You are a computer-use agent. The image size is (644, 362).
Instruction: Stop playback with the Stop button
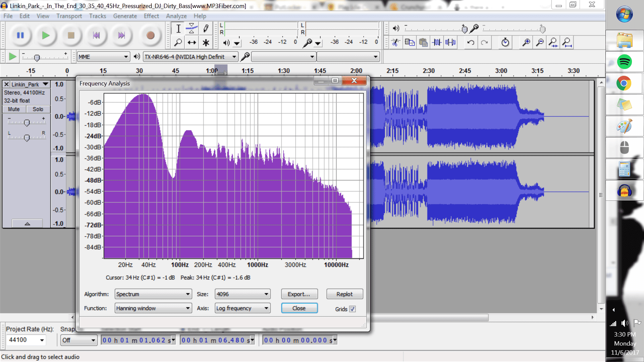(71, 35)
